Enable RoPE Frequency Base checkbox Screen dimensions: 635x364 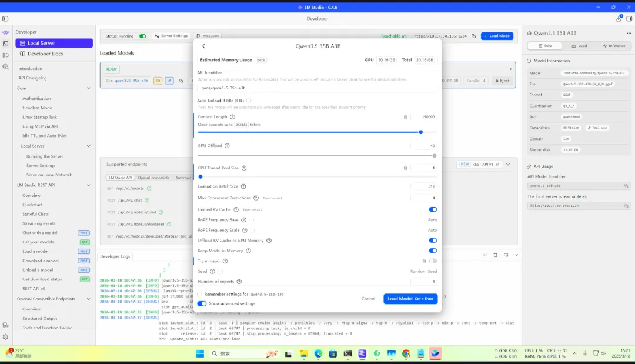[x=252, y=220]
